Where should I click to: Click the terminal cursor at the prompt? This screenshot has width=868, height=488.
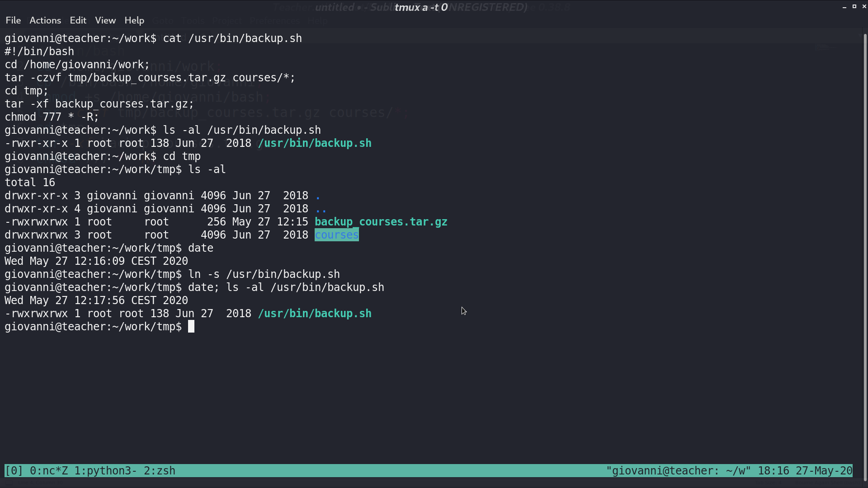(x=191, y=327)
